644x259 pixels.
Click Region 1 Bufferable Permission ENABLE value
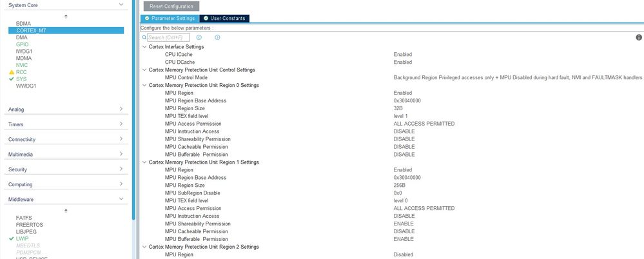(x=404, y=239)
